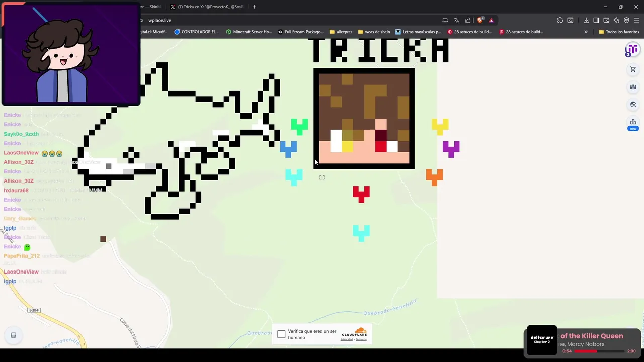The height and width of the screenshot is (362, 644).
Task: Click the cast screen icon in address bar
Action: (x=445, y=20)
